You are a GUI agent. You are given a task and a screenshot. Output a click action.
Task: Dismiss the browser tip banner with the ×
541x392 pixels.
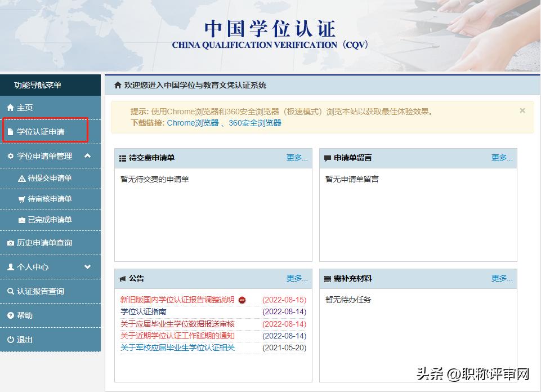click(522, 110)
